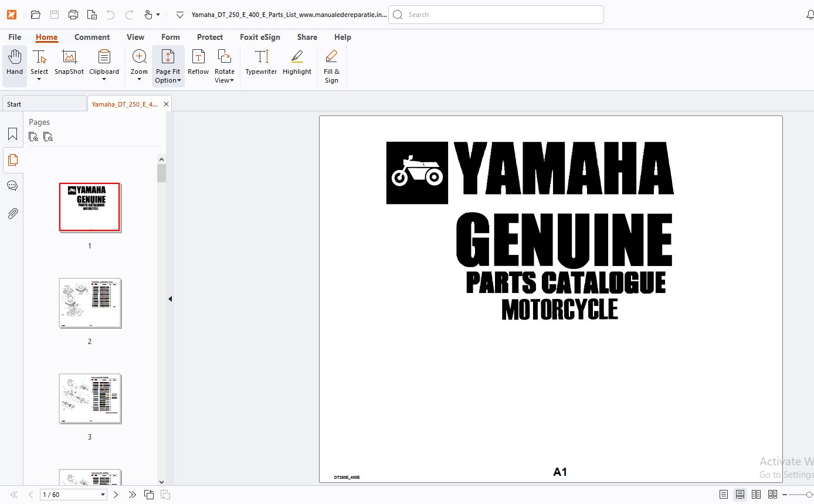This screenshot has width=814, height=504.
Task: Select page 2 thumbnail
Action: tap(90, 304)
